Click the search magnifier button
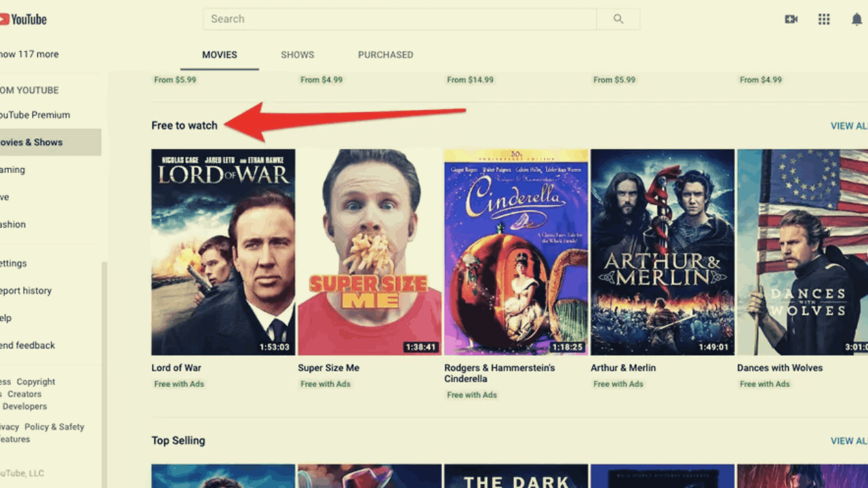Screen dimensions: 868x488 pos(618,19)
